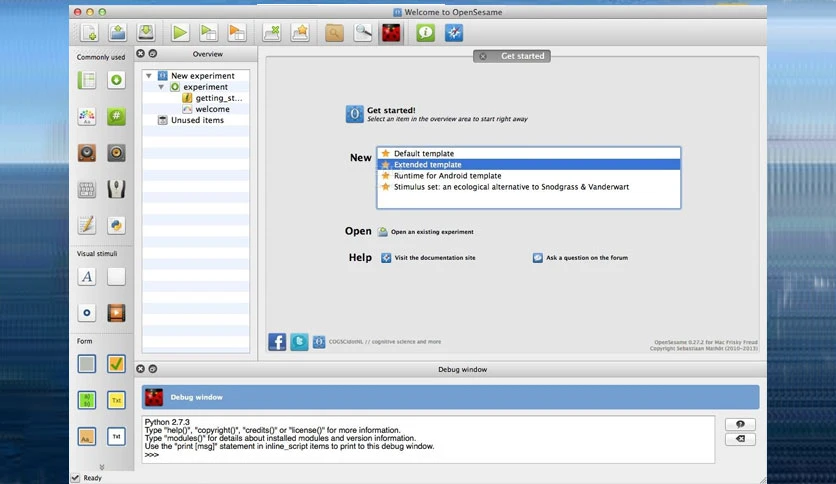Click the open experiment toolbar icon

(117, 33)
